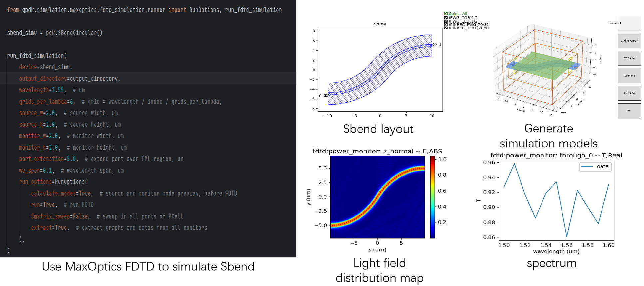This screenshot has width=644, height=286.
Task: Toggle the (PINREC_TEXT)70/41 layer checkbox
Action: (x=446, y=28)
